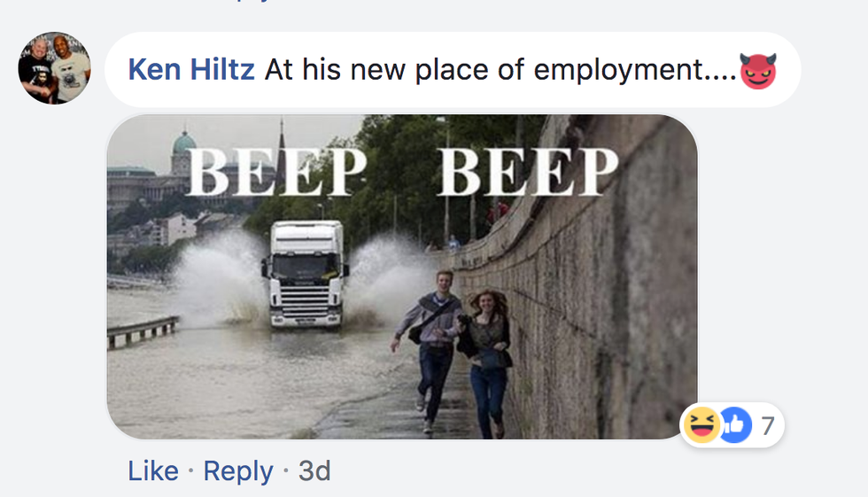The height and width of the screenshot is (497, 868).
Task: Reply to Ken Hiltz's comment
Action: (238, 471)
